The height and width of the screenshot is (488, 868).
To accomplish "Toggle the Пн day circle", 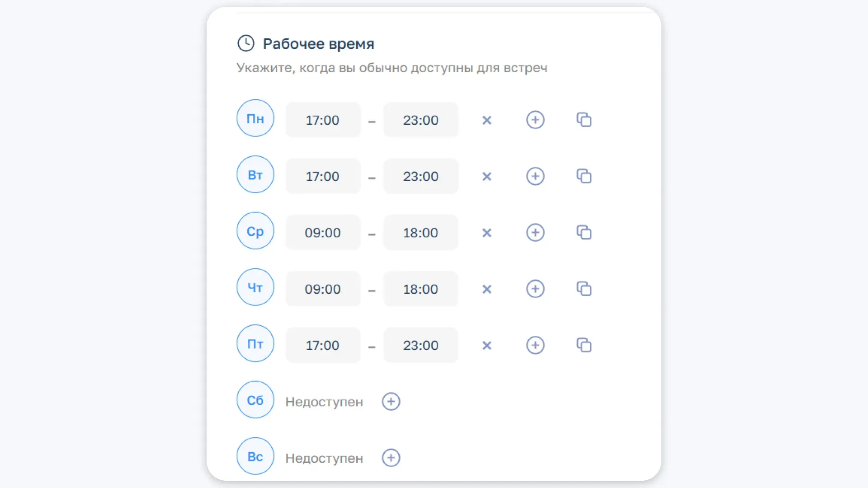I will [255, 118].
